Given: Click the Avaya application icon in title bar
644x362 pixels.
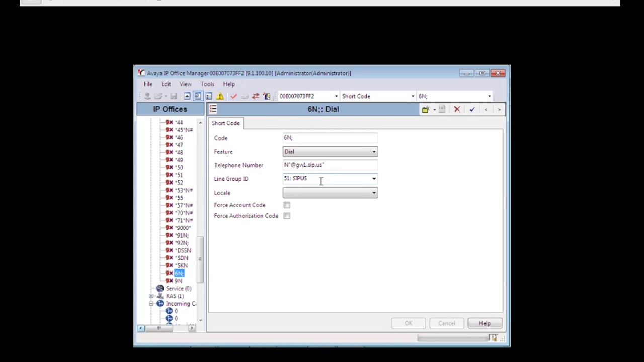Looking at the screenshot, I should click(141, 73).
